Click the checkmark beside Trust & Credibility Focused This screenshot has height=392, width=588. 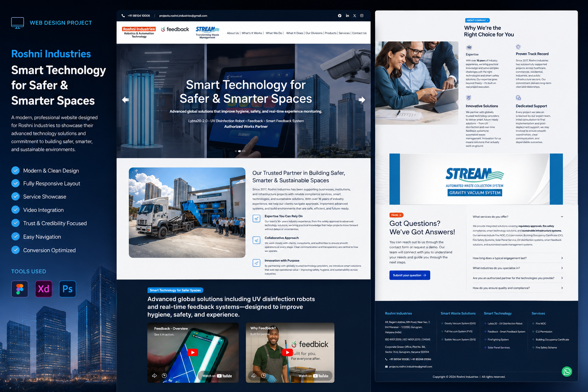point(15,223)
